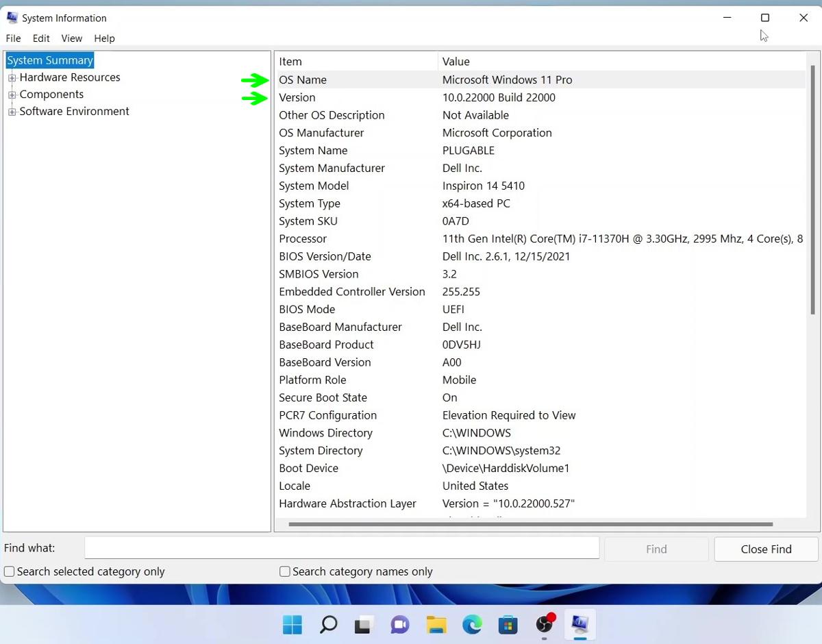Launch Microsoft Edge from the taskbar
The height and width of the screenshot is (644, 822).
472,624
